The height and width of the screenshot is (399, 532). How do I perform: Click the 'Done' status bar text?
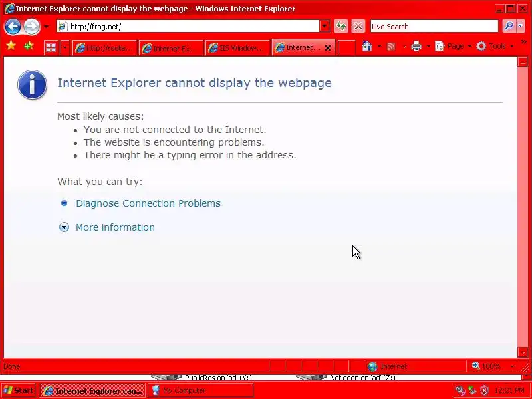click(x=12, y=367)
